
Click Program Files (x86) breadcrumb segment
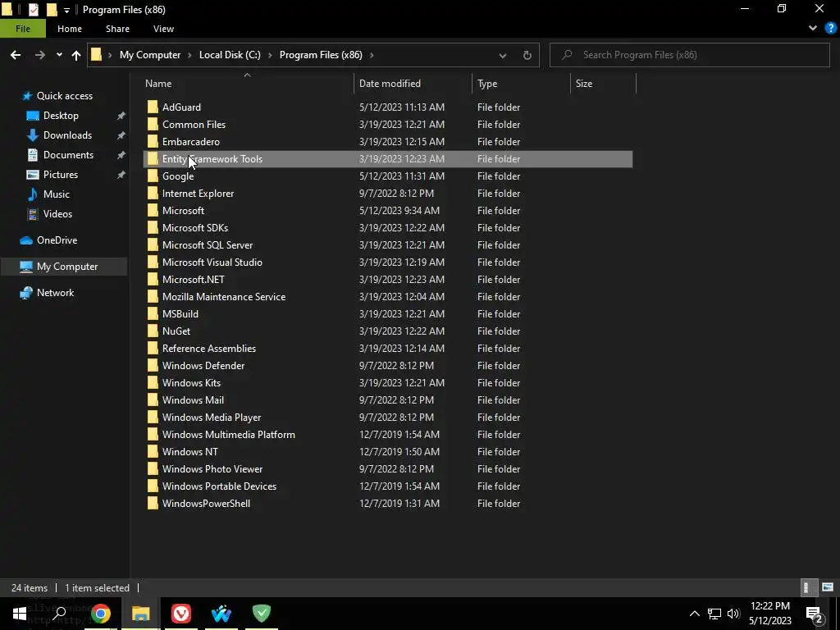click(x=321, y=55)
